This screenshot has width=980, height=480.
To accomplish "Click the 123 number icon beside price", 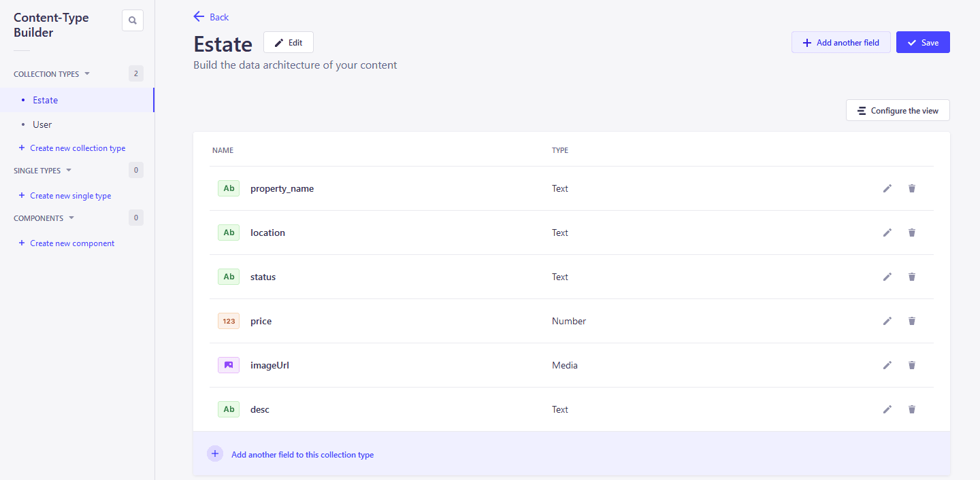I will coord(229,321).
